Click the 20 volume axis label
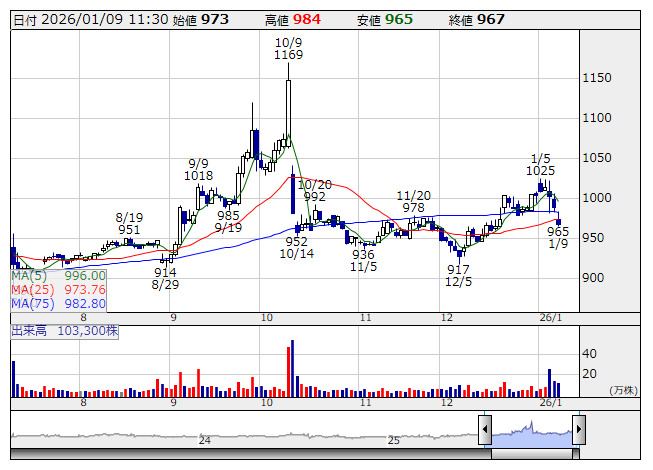This screenshot has width=653, height=470. coord(589,374)
